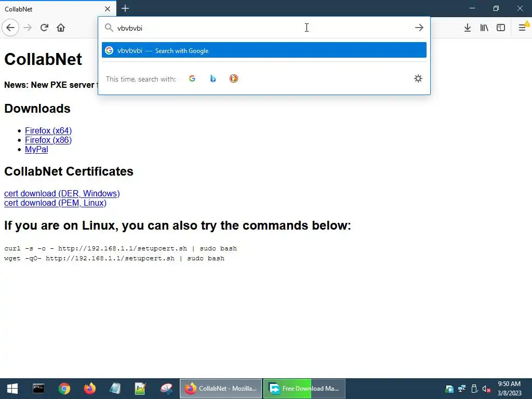Open the notebook app taskbar icon

tap(115, 389)
